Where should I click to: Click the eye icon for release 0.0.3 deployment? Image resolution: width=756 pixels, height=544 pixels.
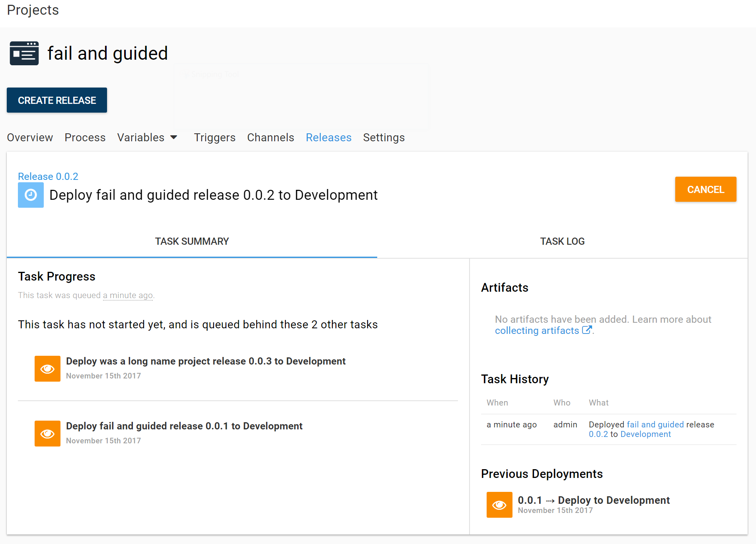[x=47, y=369]
